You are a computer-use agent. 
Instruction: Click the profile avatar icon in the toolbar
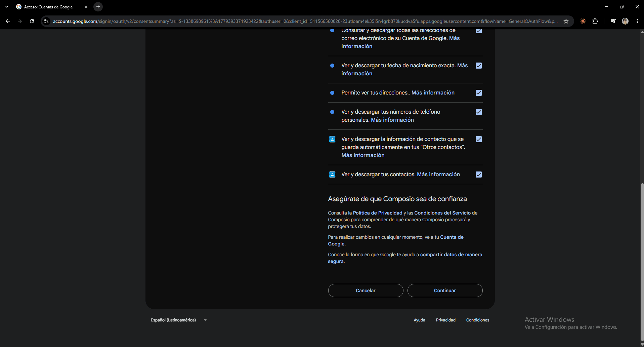point(625,21)
